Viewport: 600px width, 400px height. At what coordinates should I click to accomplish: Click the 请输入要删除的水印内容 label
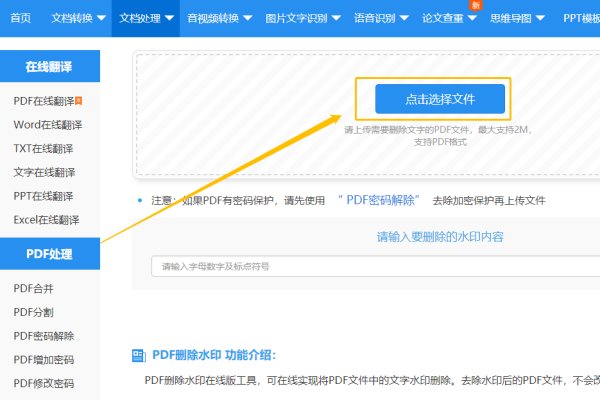(440, 237)
